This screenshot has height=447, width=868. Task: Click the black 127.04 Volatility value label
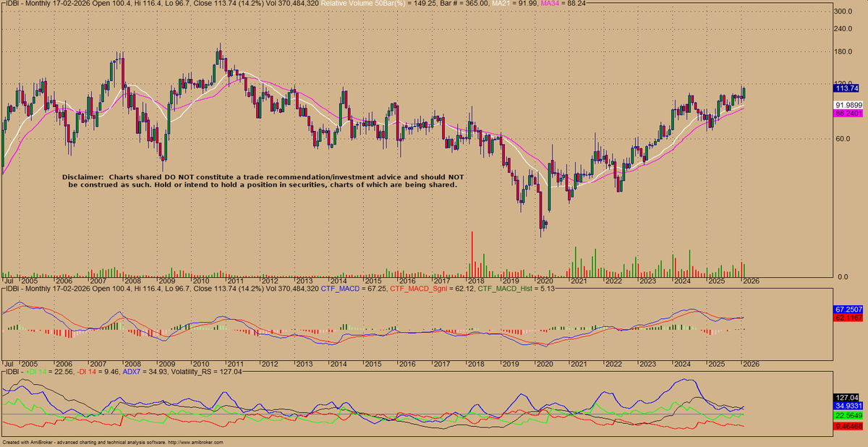[x=846, y=398]
